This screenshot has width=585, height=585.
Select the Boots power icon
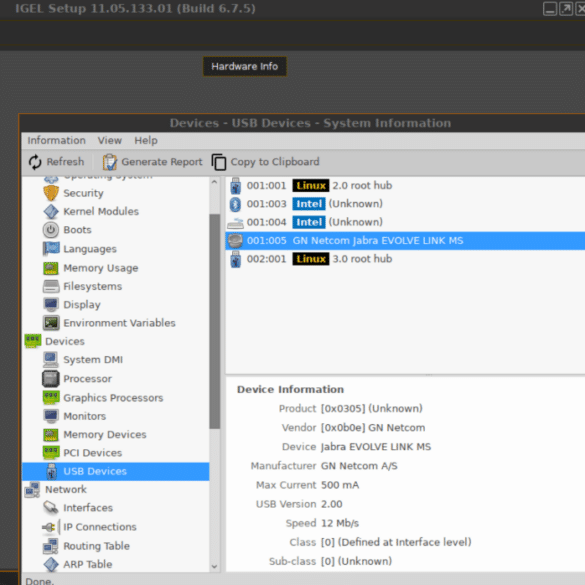point(51,230)
